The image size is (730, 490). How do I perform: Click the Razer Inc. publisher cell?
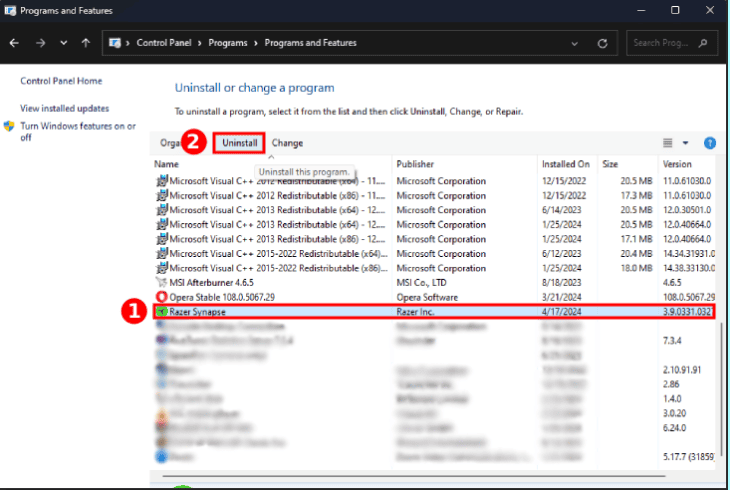pyautogui.click(x=415, y=312)
